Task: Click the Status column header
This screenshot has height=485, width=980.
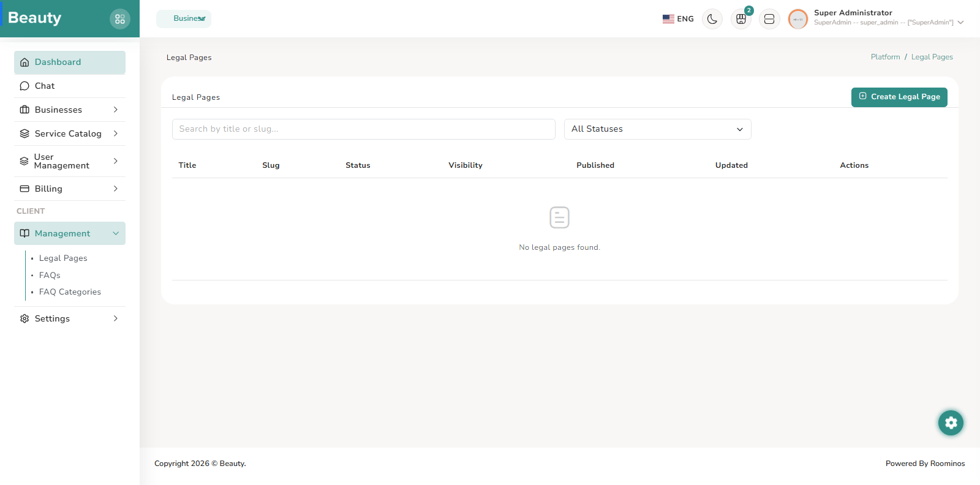Action: click(358, 165)
